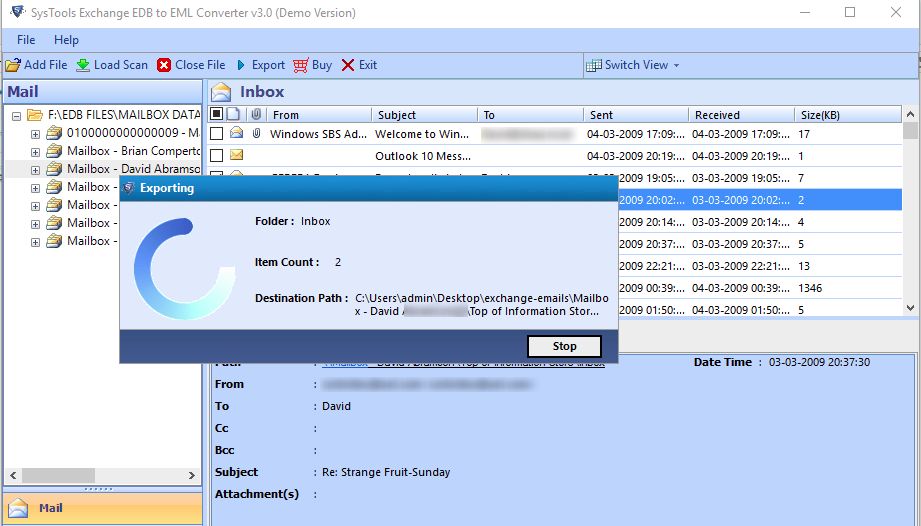The image size is (921, 526).
Task: Select the '0100000000000009' tree item
Action: pyautogui.click(x=133, y=133)
